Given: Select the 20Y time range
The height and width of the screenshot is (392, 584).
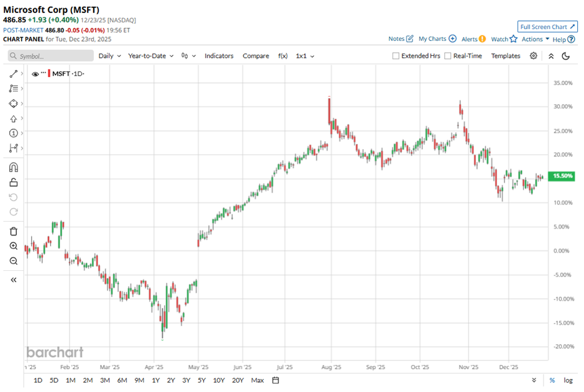Looking at the screenshot, I should pos(237,380).
